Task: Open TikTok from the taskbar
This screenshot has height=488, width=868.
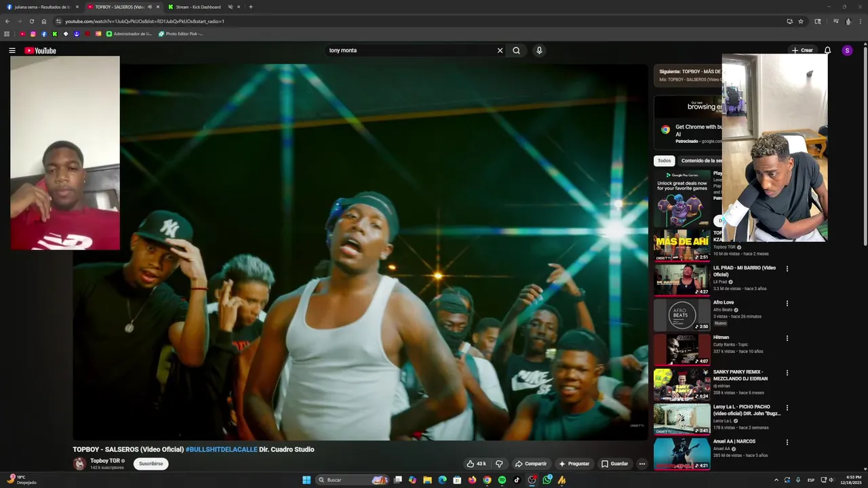Action: tap(517, 480)
